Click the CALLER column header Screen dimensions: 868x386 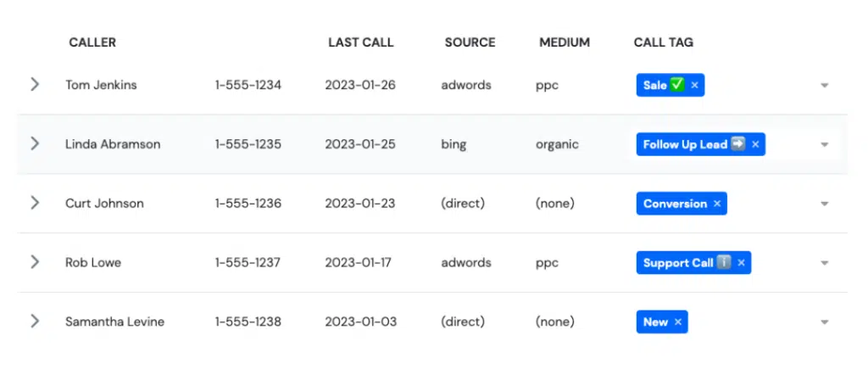tap(92, 42)
